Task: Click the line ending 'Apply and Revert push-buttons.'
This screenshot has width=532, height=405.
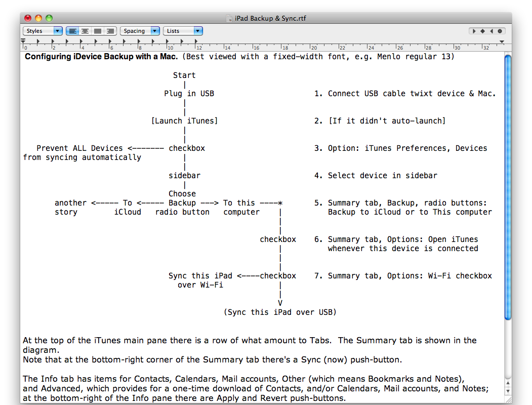Action: 184,398
